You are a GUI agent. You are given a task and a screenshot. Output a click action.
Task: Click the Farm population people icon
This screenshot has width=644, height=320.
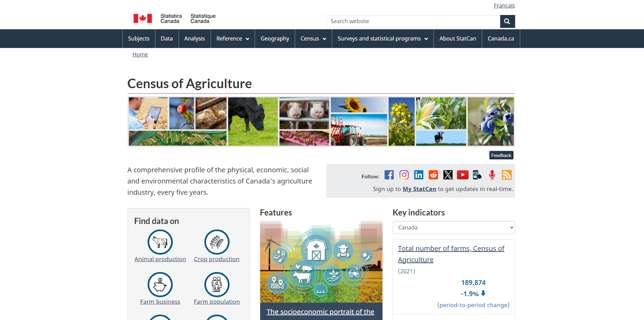(x=217, y=285)
